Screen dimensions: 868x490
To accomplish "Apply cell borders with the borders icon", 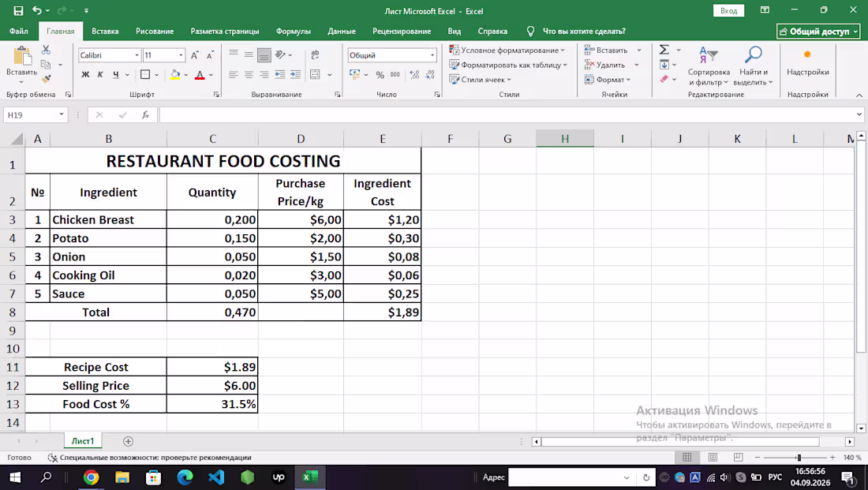I will pos(145,75).
